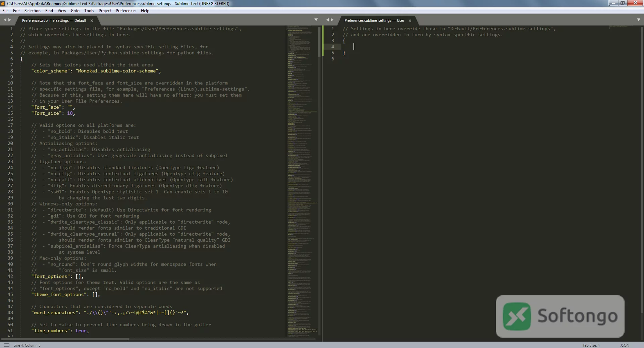This screenshot has width=644, height=348.
Task: Click the "color_scheme" key on line 8
Action: (51, 71)
